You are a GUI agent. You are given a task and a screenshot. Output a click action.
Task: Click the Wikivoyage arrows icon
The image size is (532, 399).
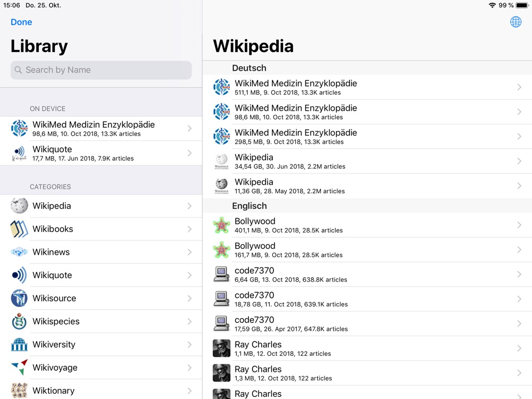coord(19,368)
